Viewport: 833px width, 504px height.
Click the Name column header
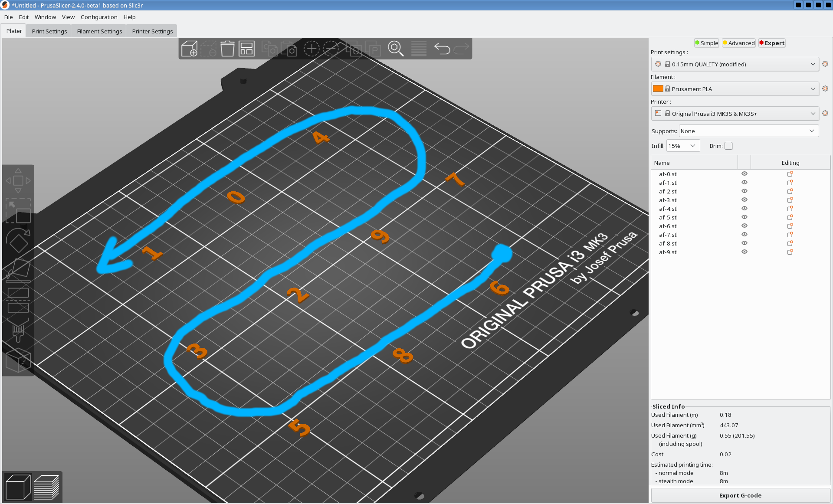tap(694, 163)
